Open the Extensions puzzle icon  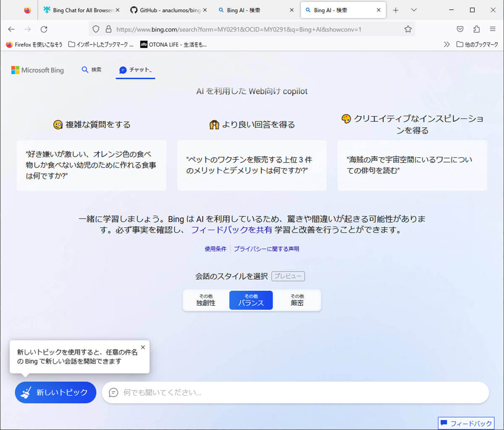point(476,29)
